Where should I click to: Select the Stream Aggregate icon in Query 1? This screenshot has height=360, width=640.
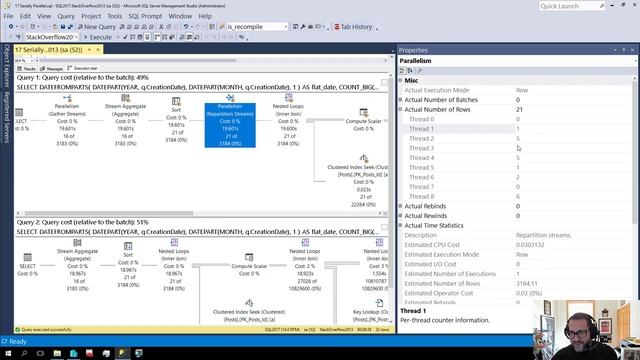tap(126, 98)
